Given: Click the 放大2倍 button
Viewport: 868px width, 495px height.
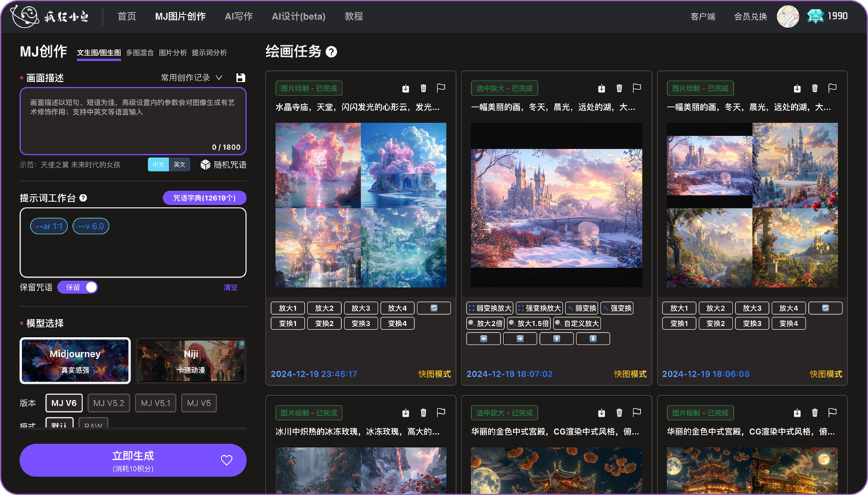Looking at the screenshot, I should 486,324.
